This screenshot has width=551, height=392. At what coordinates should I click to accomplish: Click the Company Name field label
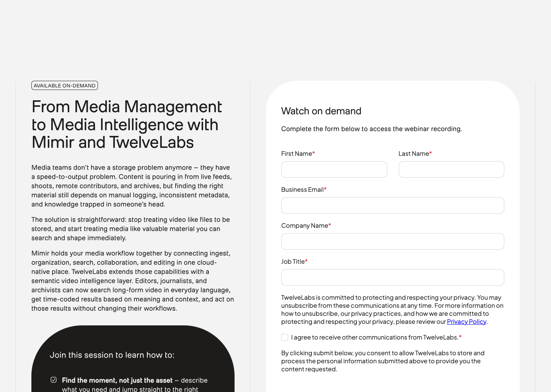306,225
